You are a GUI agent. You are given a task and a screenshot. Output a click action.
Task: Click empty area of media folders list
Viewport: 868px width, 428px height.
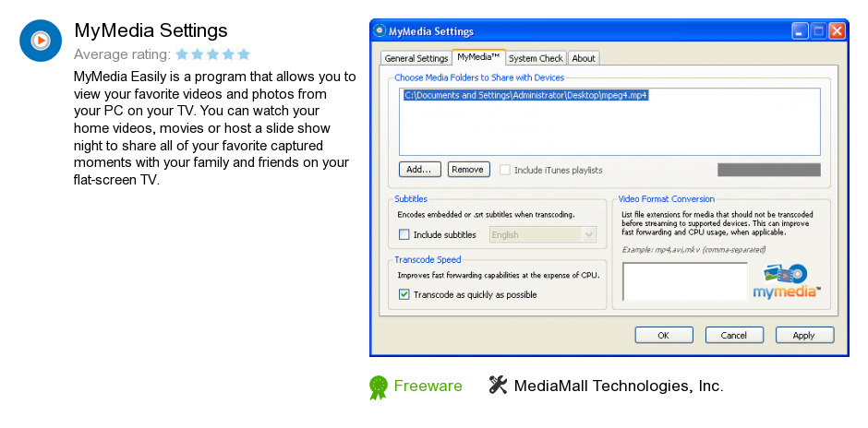click(x=609, y=128)
